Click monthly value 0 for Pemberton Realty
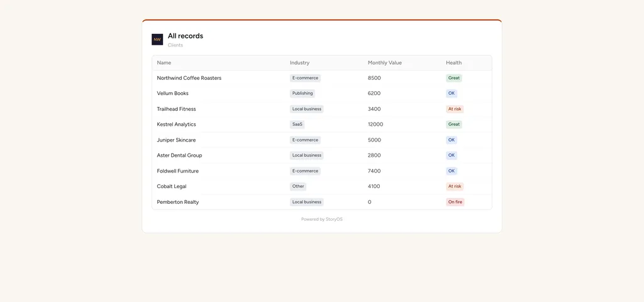Screen dimensions: 644x302 pos(370,202)
